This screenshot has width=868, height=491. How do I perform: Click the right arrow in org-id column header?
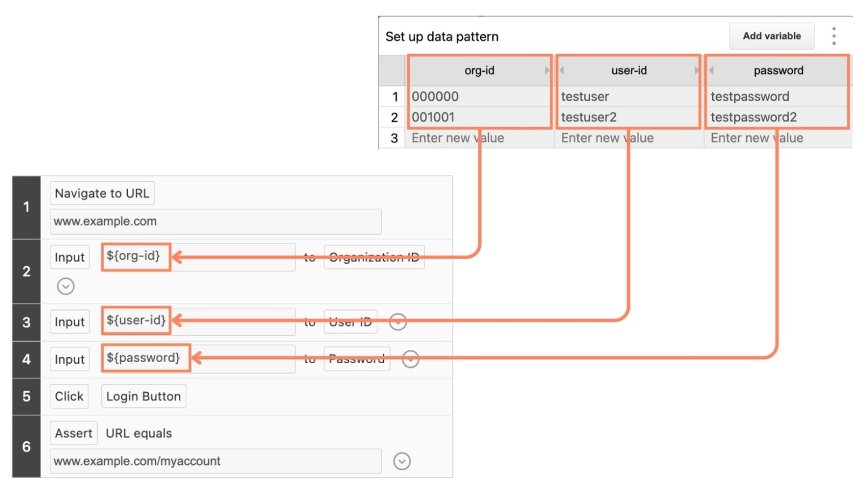pos(547,71)
